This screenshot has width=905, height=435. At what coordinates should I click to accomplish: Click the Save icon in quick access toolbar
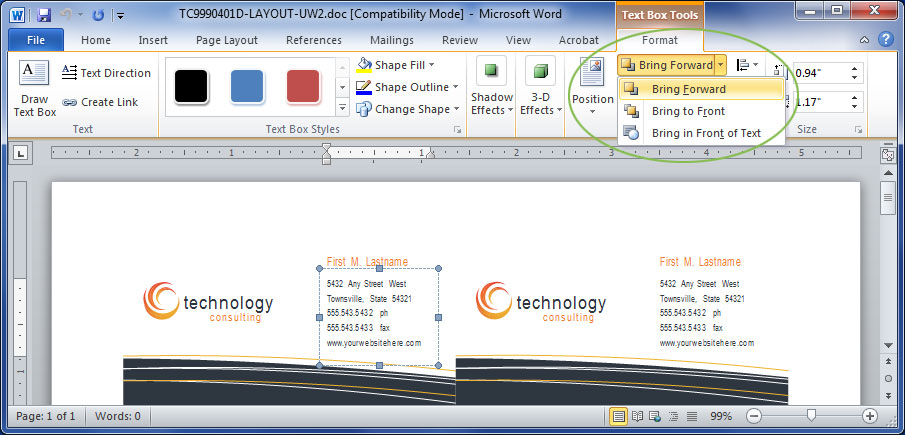tap(44, 15)
